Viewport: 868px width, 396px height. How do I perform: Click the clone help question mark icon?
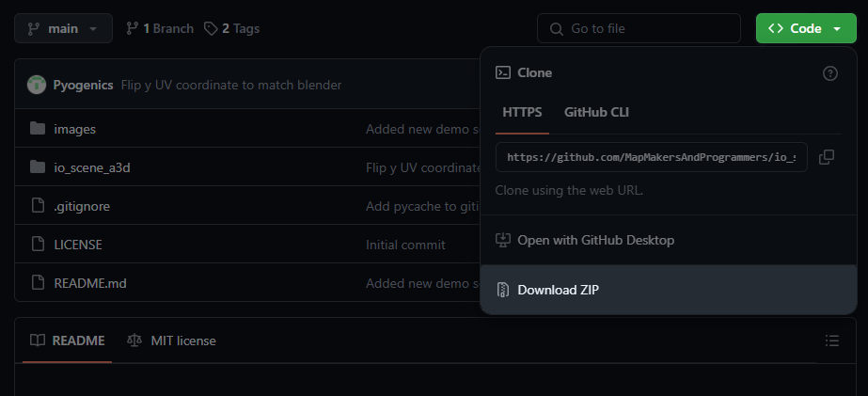tap(829, 73)
